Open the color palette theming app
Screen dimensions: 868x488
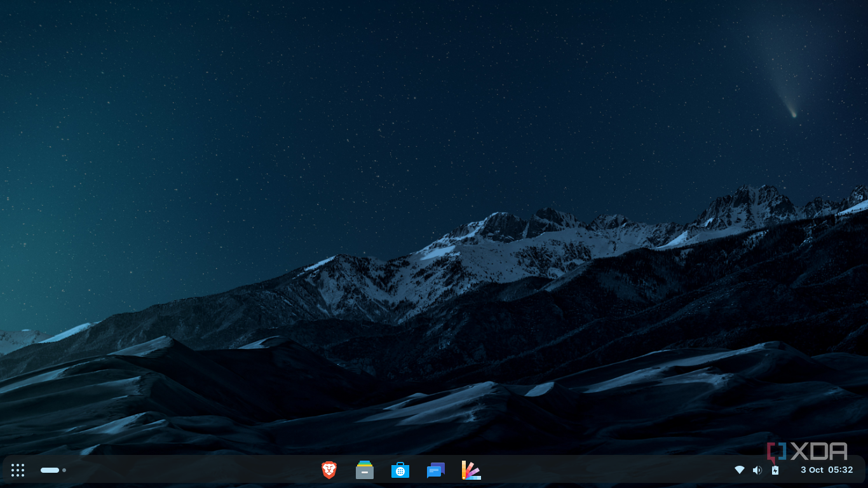[471, 470]
